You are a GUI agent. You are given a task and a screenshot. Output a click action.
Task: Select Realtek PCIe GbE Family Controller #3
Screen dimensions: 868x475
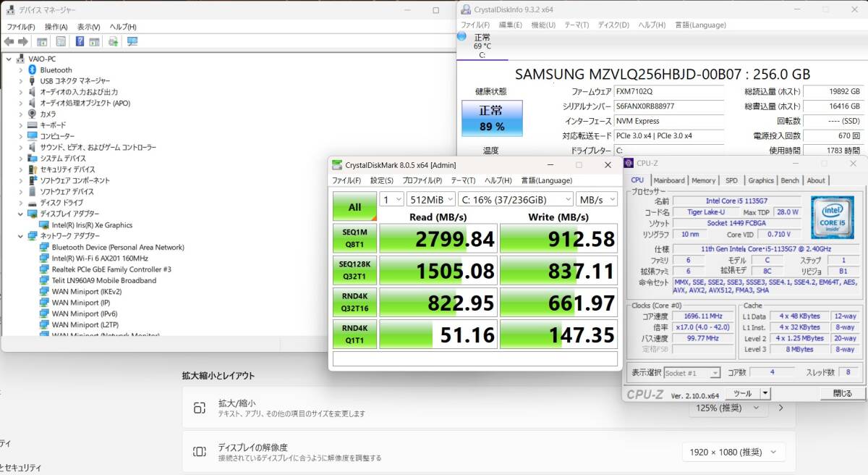111,269
